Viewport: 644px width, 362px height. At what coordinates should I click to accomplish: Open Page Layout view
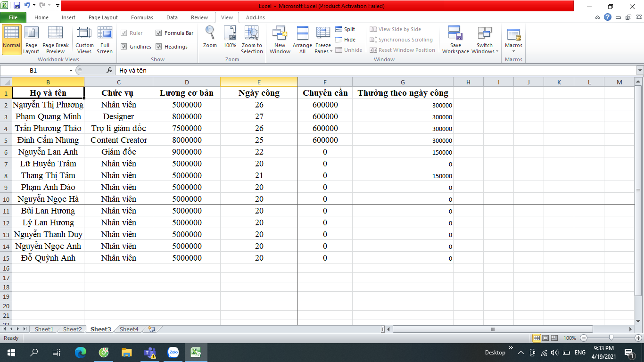click(x=31, y=40)
